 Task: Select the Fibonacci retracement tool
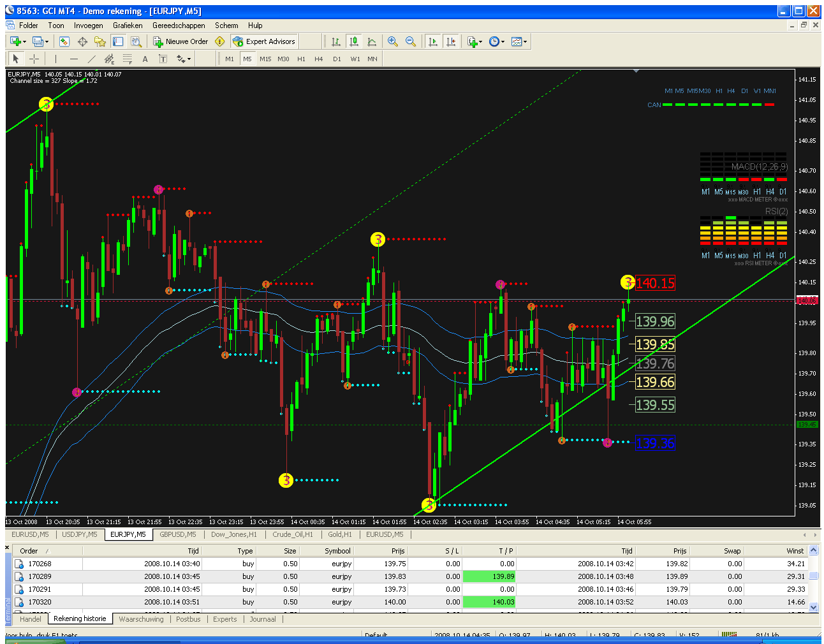[127, 59]
